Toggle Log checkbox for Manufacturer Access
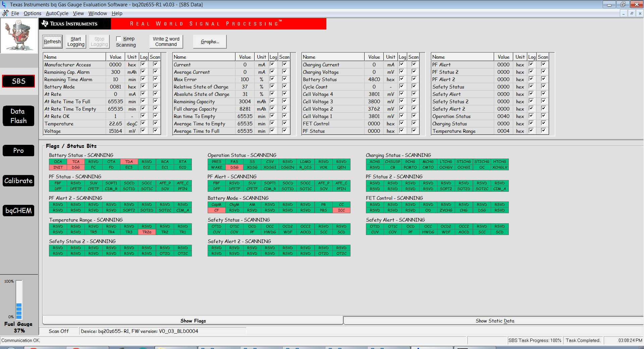The height and width of the screenshot is (349, 644). pos(143,64)
